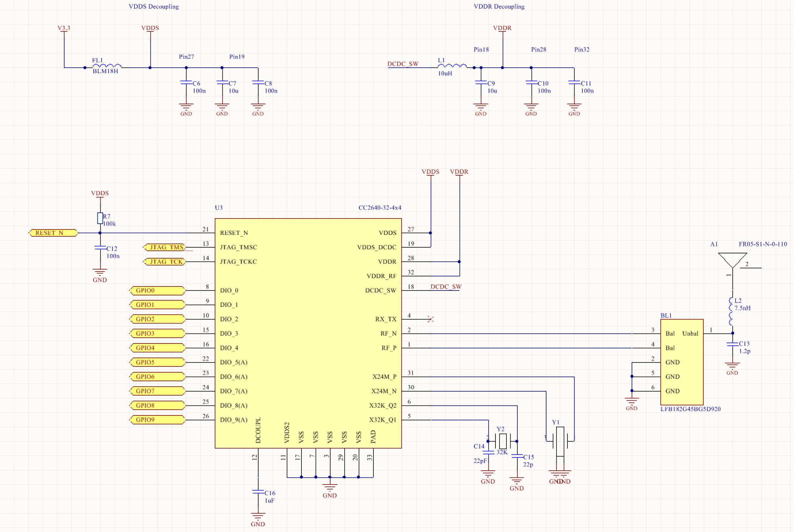
Task: Click the C6 capacitor symbol
Action: [x=186, y=83]
